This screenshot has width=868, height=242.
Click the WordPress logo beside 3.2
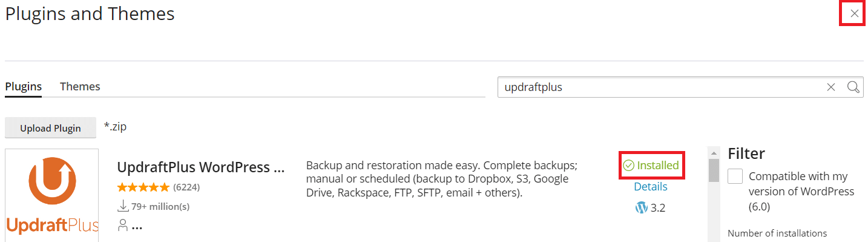point(641,207)
